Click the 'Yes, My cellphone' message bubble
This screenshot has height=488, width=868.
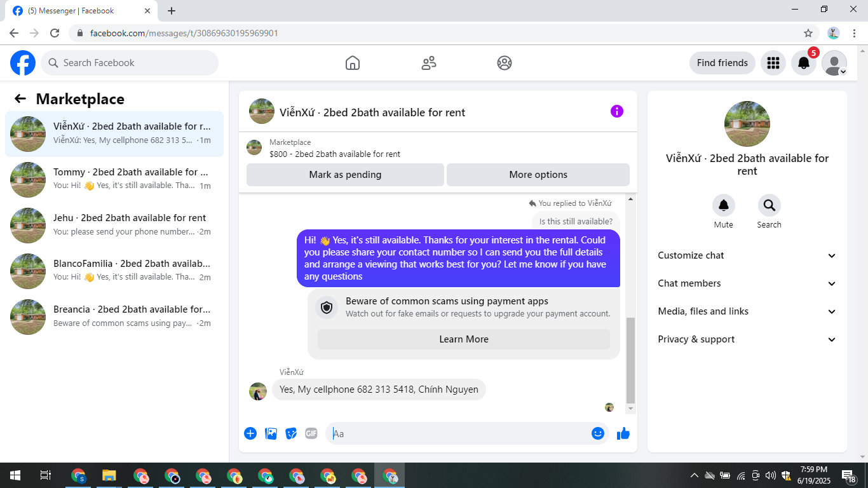pos(379,390)
